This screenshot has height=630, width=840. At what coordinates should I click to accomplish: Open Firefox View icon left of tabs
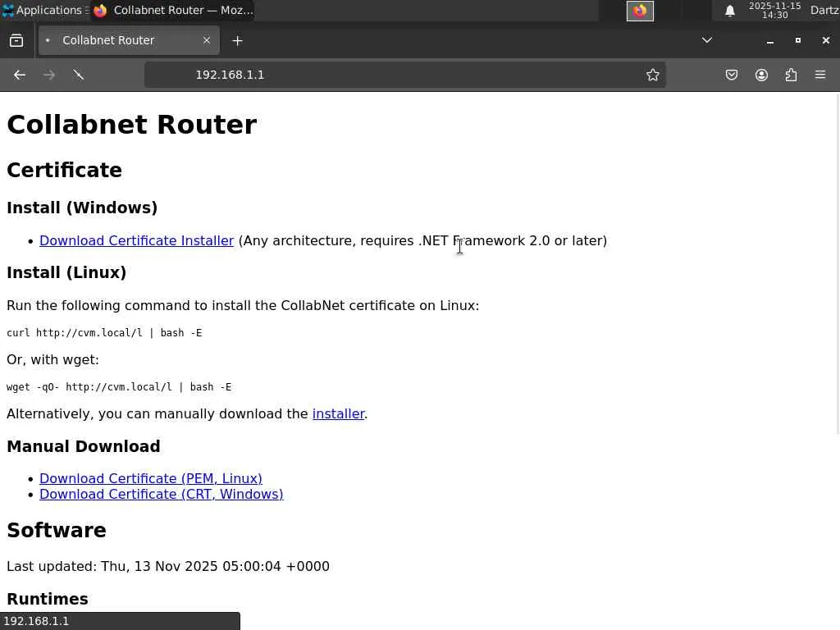click(x=16, y=41)
